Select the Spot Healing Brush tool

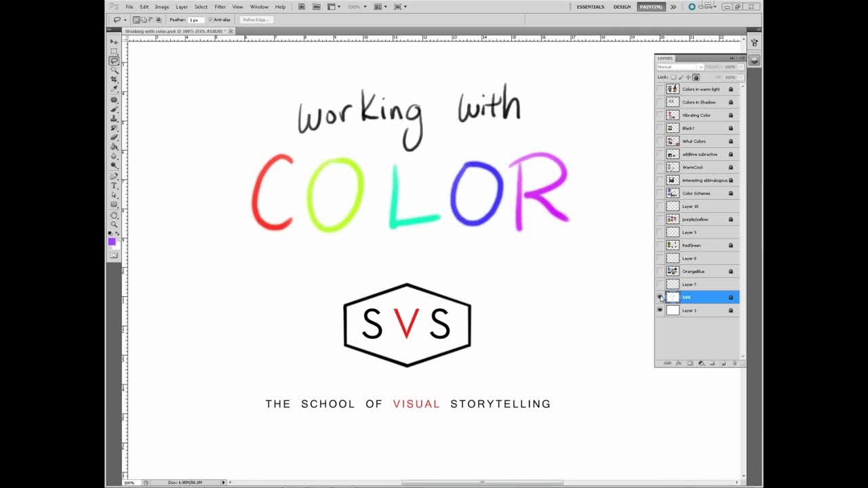click(114, 100)
